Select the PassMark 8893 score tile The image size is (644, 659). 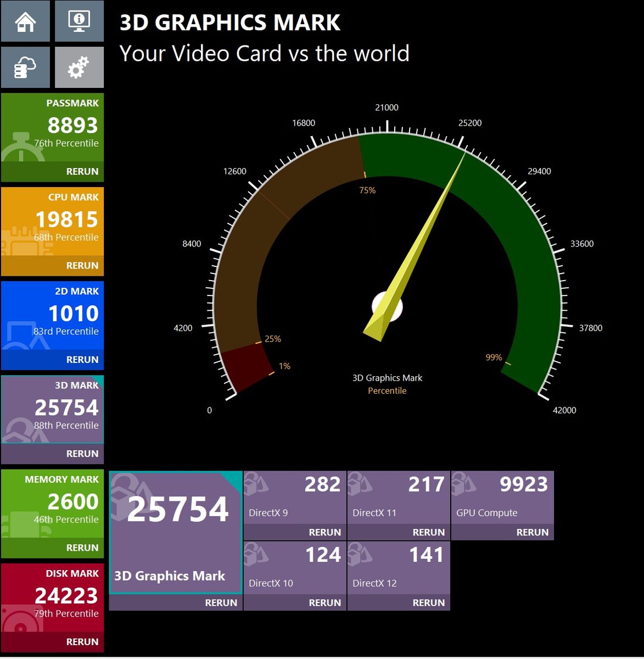pyautogui.click(x=52, y=127)
